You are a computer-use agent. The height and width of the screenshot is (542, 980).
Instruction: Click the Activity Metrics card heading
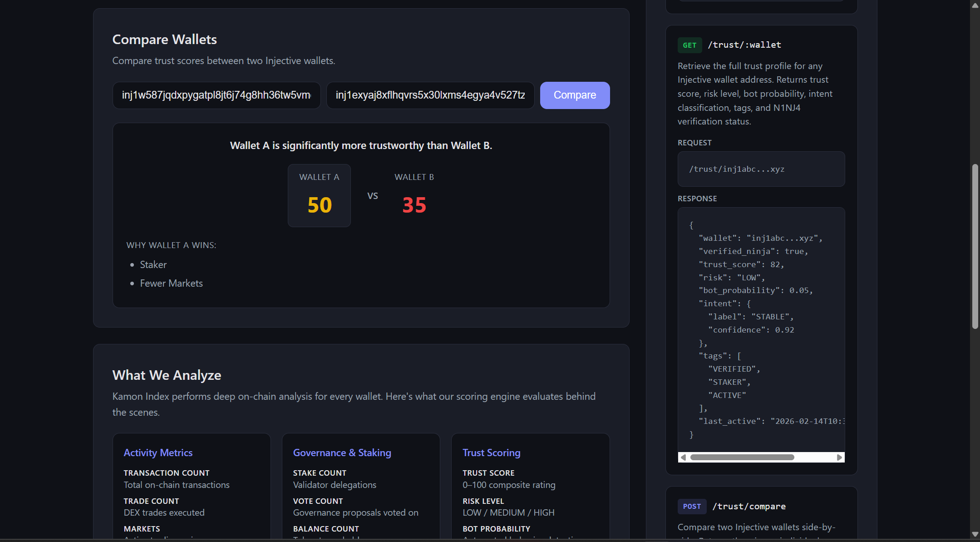point(158,452)
